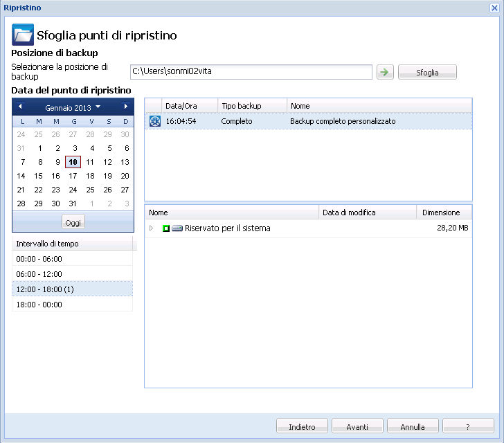Viewport: 504px width, 443px height.
Task: Select day 8 in the calendar
Action: [40, 162]
